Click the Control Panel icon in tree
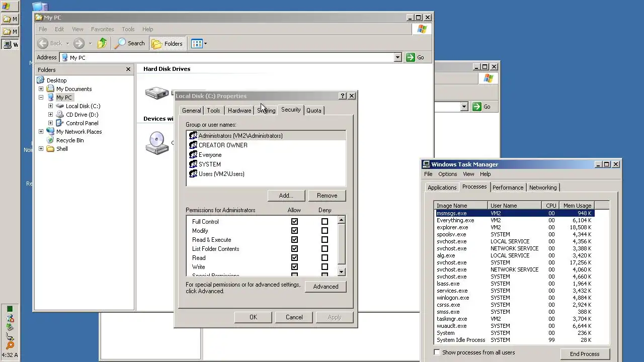 click(x=60, y=123)
